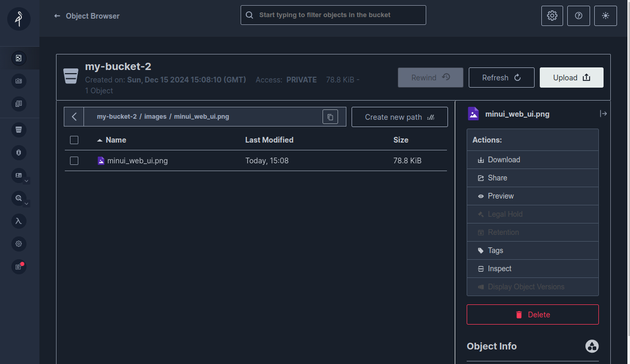
Task: Collapse the object details panel arrow
Action: coord(603,114)
